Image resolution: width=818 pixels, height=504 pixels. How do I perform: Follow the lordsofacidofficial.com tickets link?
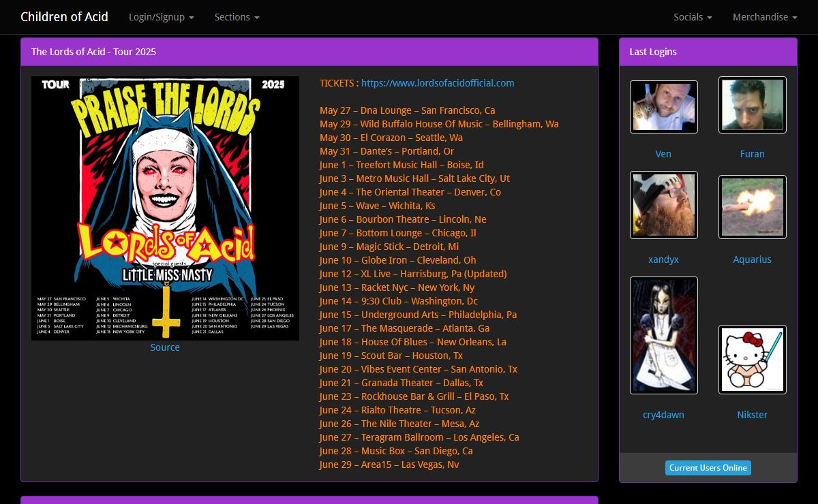tap(438, 83)
